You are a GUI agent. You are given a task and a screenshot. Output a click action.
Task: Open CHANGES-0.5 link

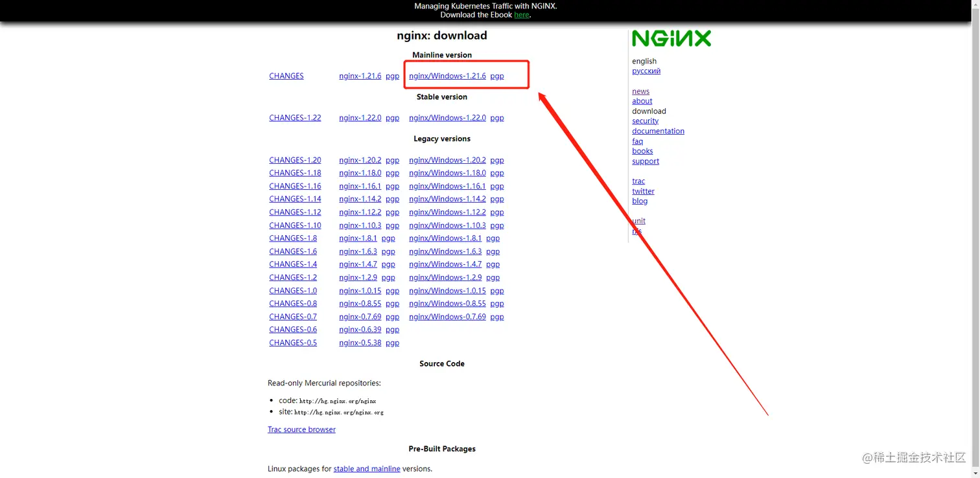(293, 343)
